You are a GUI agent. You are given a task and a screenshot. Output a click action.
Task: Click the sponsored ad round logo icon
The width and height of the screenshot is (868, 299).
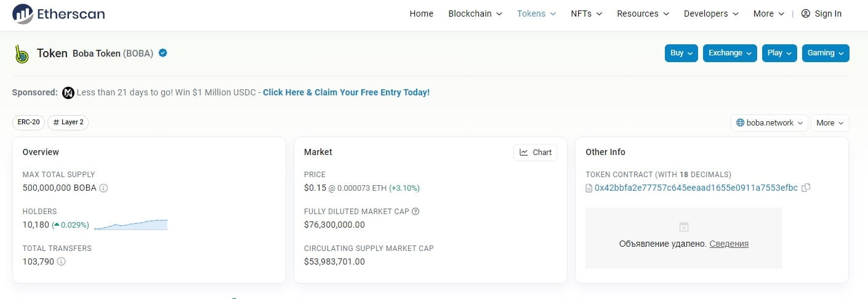coord(68,93)
